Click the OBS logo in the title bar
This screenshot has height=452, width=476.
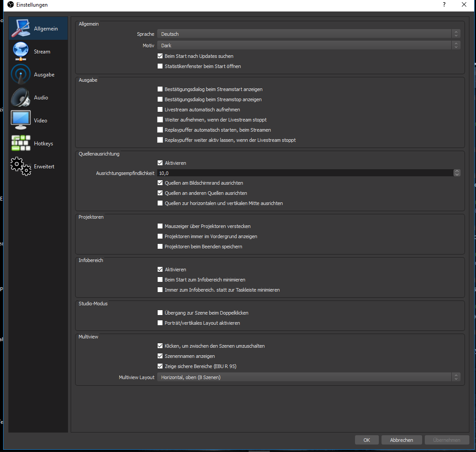[x=11, y=4]
